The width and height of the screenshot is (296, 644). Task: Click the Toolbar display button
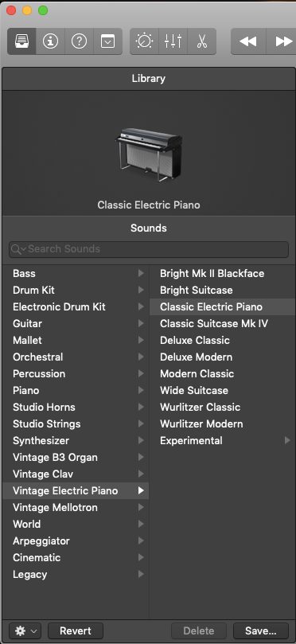[x=108, y=41]
